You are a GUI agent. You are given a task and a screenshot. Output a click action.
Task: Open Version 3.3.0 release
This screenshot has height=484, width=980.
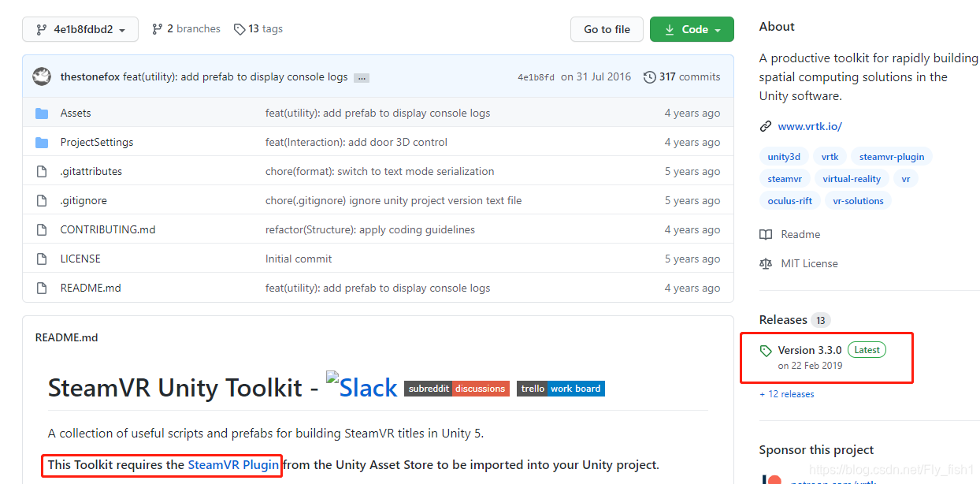coord(810,350)
